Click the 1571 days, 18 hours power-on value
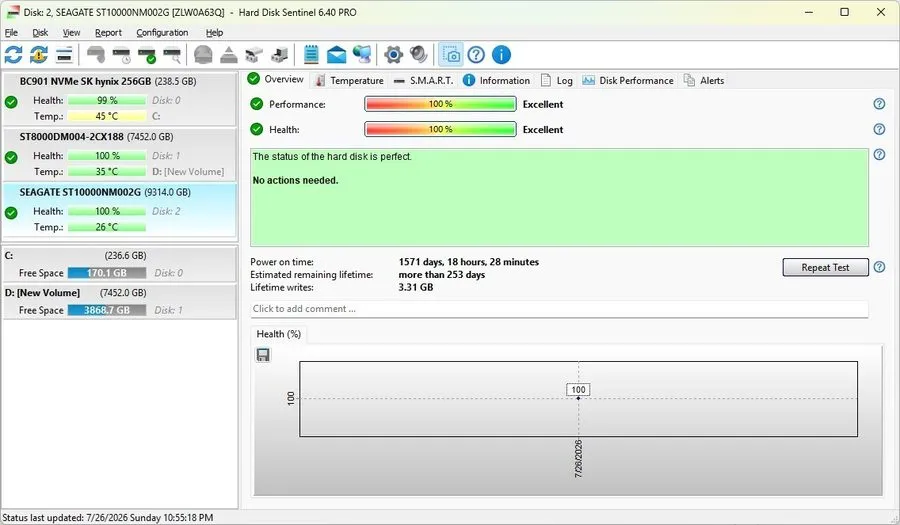Image resolution: width=900 pixels, height=525 pixels. (x=468, y=262)
